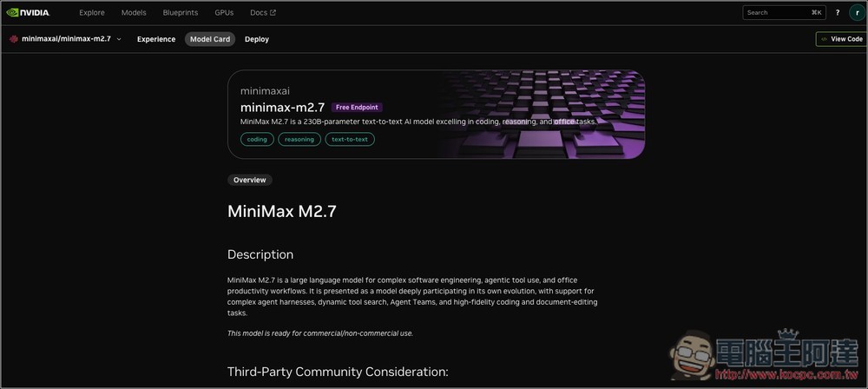Click the Free Endpoint badge

(x=357, y=108)
